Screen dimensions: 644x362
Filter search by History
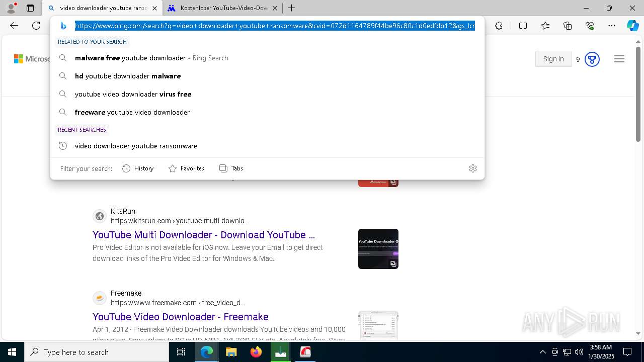tap(138, 168)
